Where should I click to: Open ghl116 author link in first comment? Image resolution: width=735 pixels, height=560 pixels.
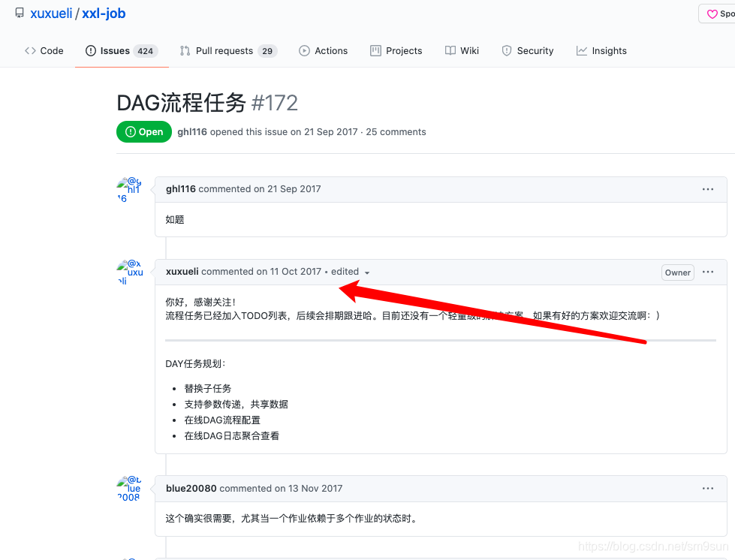(180, 189)
